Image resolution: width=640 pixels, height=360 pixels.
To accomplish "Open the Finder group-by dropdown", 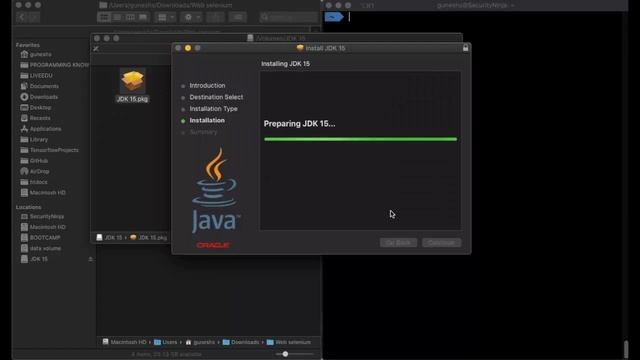I will pos(165,17).
